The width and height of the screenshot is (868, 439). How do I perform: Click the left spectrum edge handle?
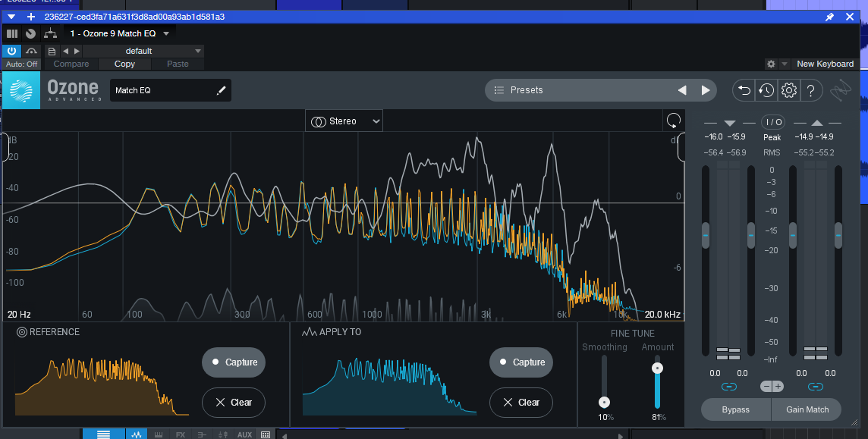pyautogui.click(x=5, y=147)
